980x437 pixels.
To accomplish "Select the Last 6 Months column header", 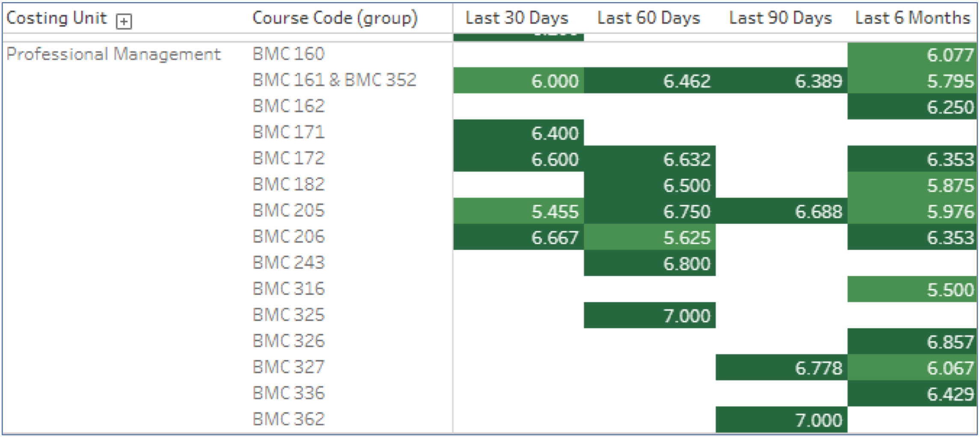I will [912, 18].
